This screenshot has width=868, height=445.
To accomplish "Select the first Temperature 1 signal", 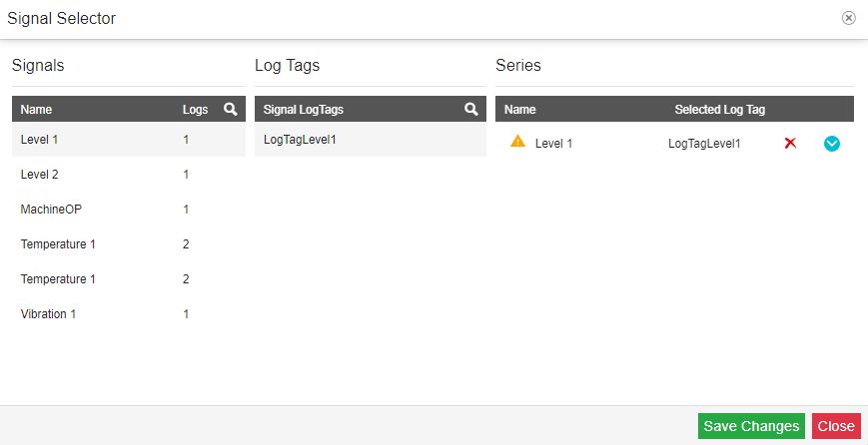I will tap(129, 243).
